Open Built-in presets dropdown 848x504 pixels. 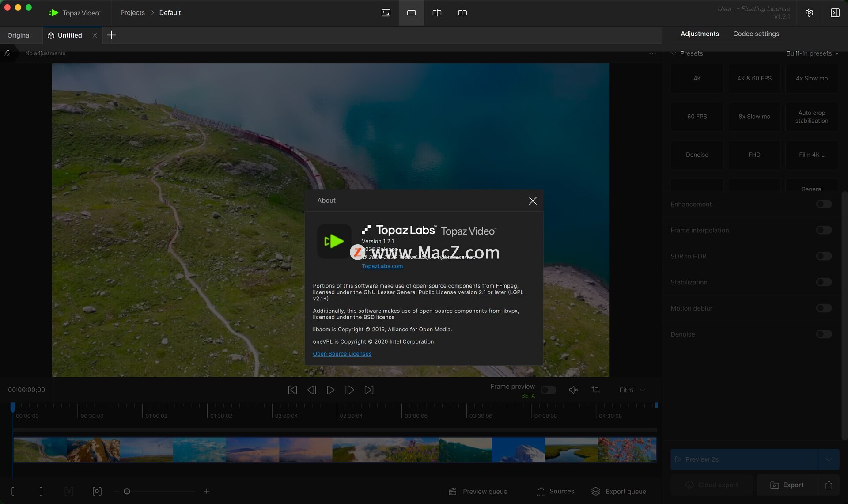812,53
